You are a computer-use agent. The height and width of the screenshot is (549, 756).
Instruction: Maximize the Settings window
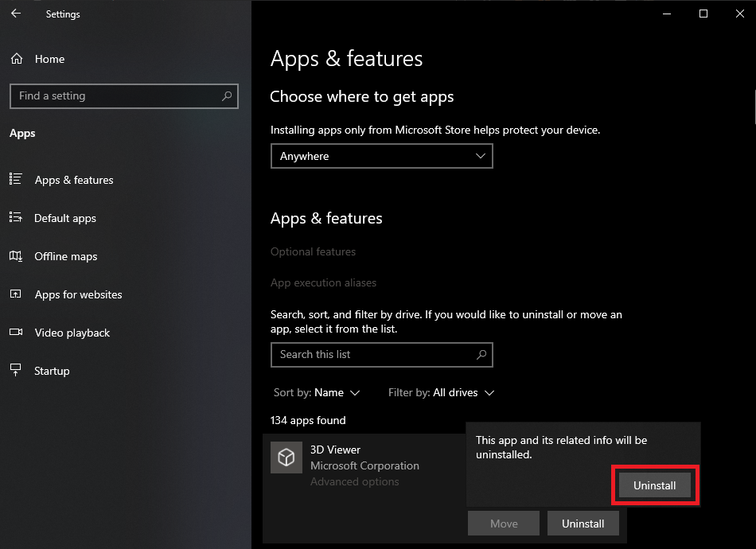pos(703,14)
